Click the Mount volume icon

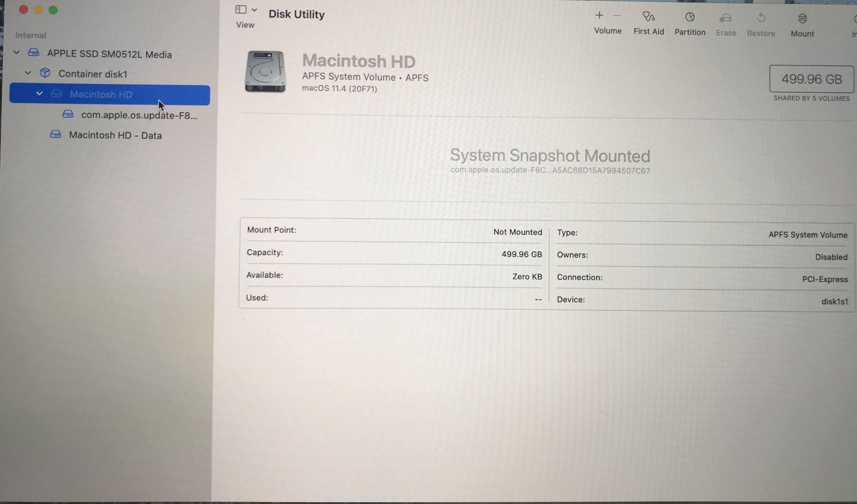(x=802, y=18)
